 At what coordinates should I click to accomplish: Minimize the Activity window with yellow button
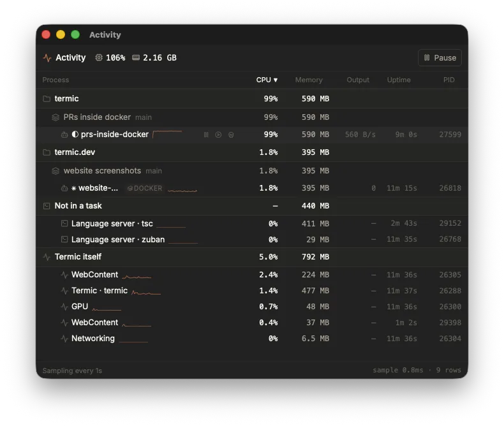[x=61, y=34]
